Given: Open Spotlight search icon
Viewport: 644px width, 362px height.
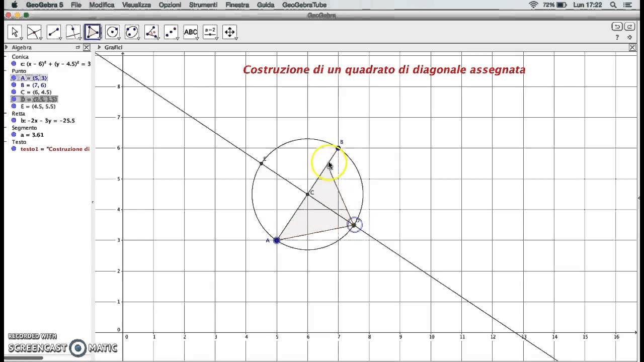Looking at the screenshot, I should (613, 5).
